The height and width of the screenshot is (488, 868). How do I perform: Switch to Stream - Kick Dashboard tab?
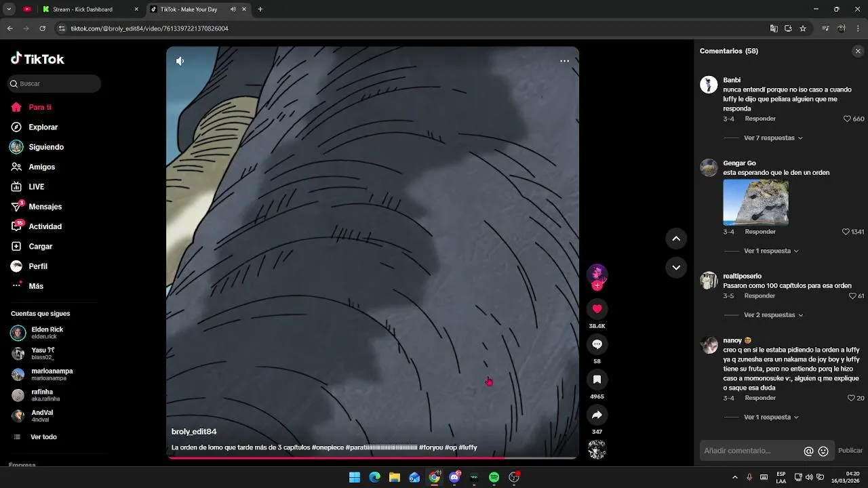click(90, 9)
